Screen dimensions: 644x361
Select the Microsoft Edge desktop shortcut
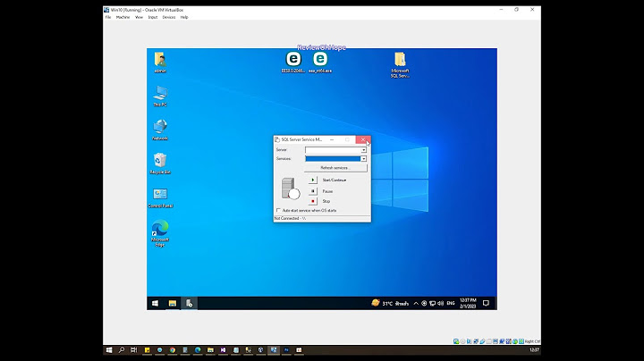(160, 233)
